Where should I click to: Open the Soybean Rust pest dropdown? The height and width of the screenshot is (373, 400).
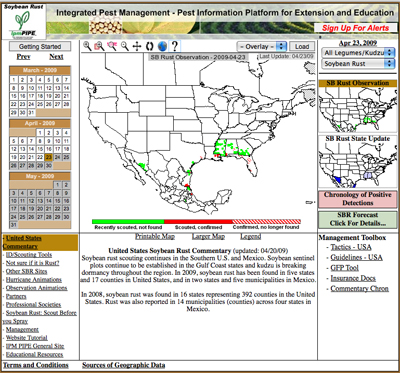point(358,64)
